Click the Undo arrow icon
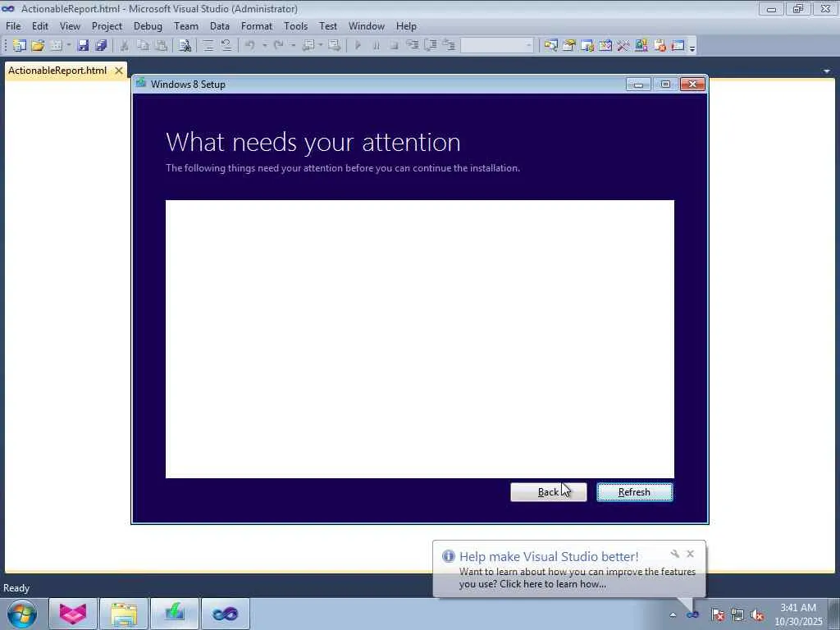Viewport: 840px width, 630px height. 249,46
